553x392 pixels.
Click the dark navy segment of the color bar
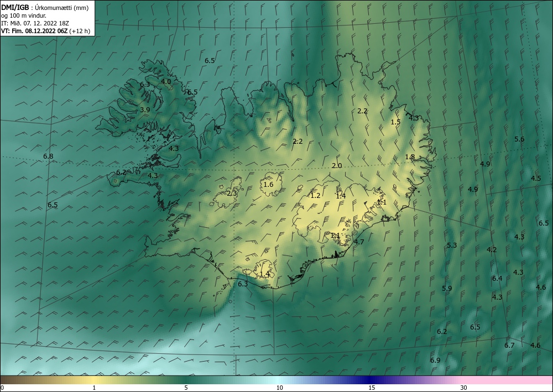pos(371,380)
